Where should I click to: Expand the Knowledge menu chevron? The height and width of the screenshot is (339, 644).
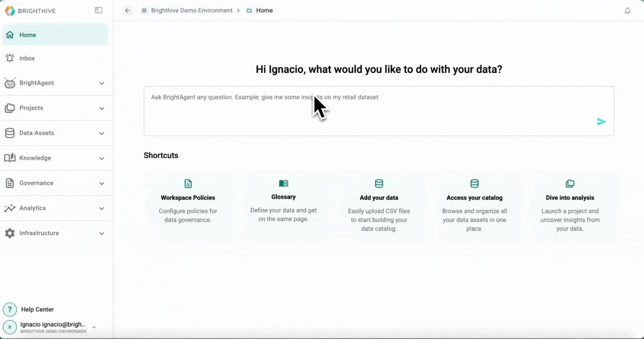click(x=102, y=158)
